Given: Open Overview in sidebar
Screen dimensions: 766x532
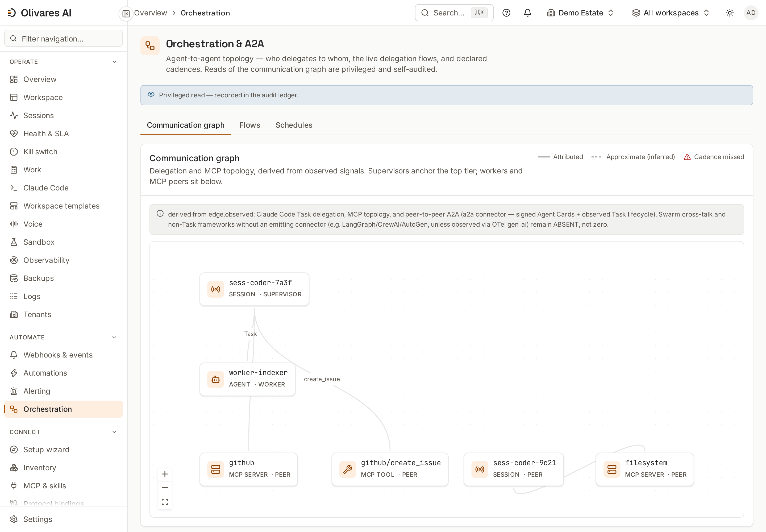Looking at the screenshot, I should click(63, 79).
